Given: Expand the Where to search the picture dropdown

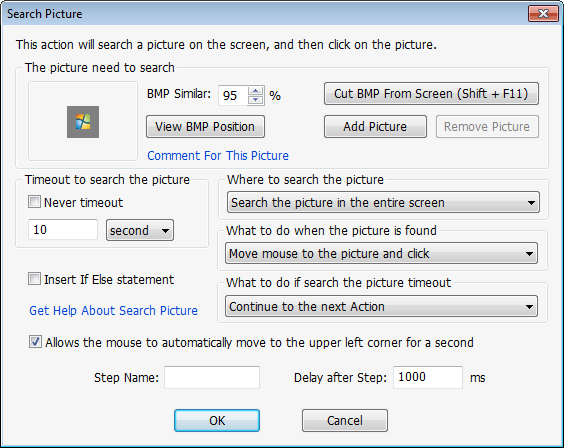Looking at the screenshot, I should tap(383, 202).
